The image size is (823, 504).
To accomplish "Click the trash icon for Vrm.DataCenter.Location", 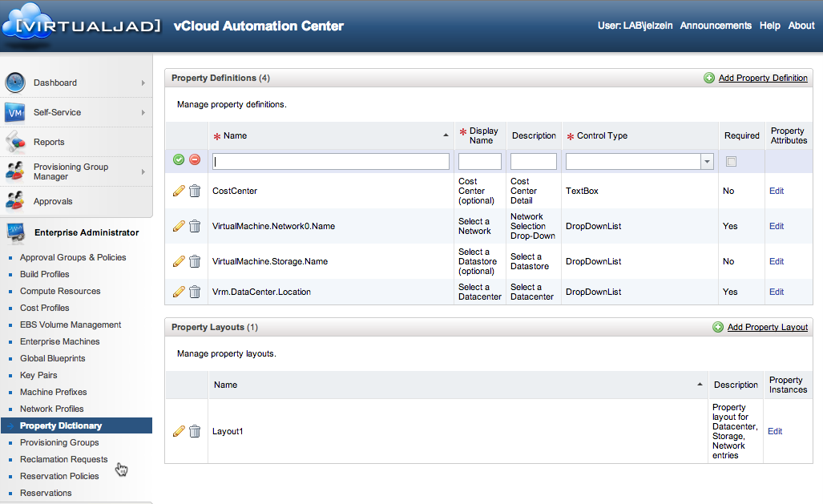I will pos(195,292).
